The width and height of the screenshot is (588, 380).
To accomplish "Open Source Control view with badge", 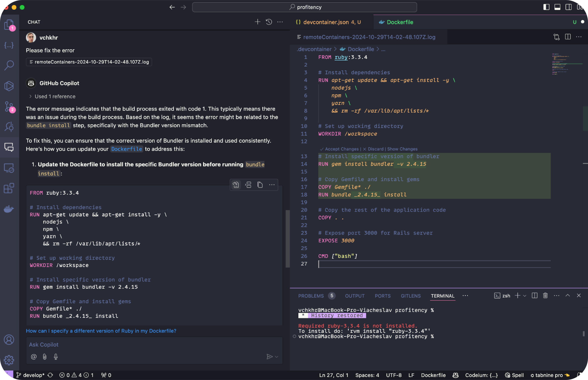I will 9,107.
